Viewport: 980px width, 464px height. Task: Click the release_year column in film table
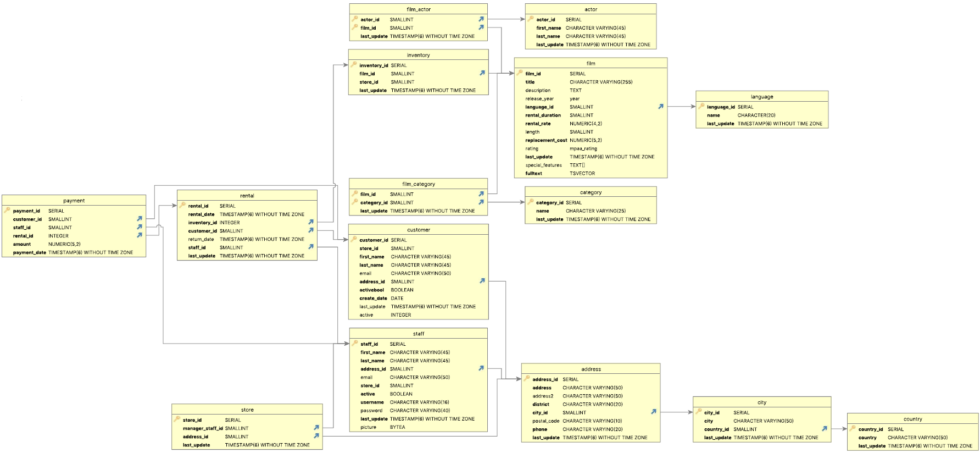pyautogui.click(x=591, y=99)
